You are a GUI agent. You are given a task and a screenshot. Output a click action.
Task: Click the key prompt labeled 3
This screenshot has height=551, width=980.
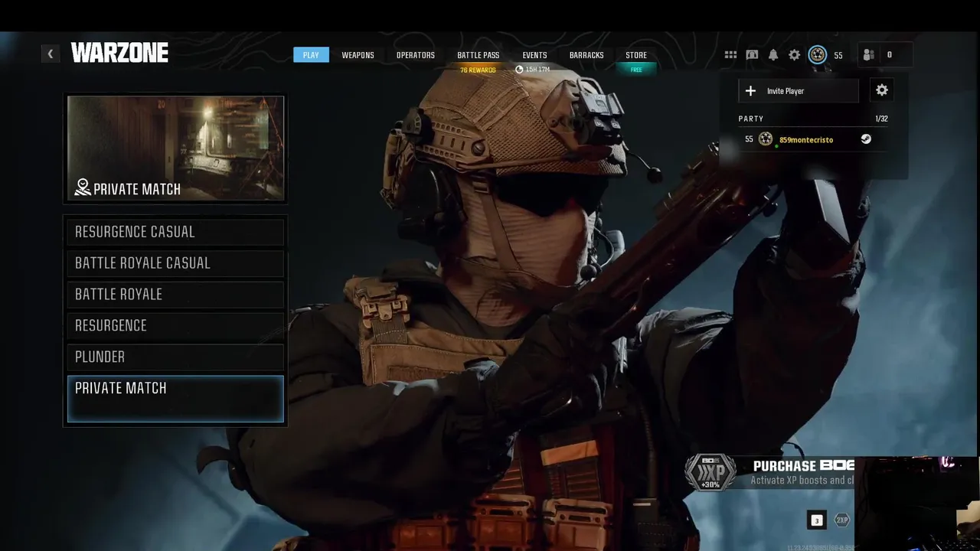point(816,520)
